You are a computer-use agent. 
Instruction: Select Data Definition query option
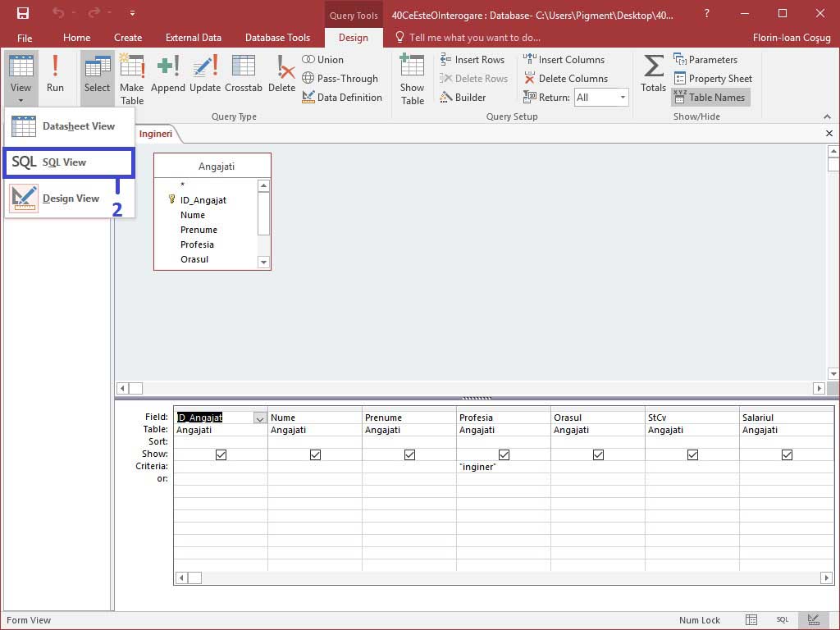click(x=342, y=97)
